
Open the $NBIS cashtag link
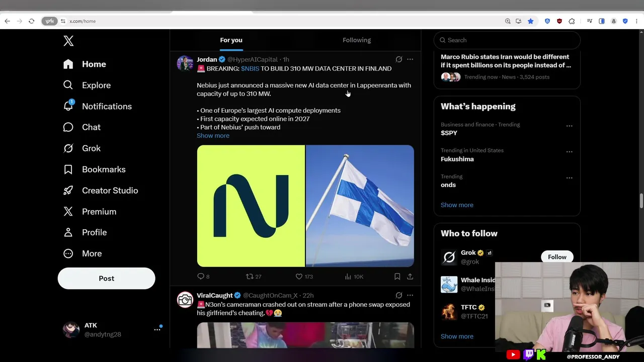click(250, 68)
